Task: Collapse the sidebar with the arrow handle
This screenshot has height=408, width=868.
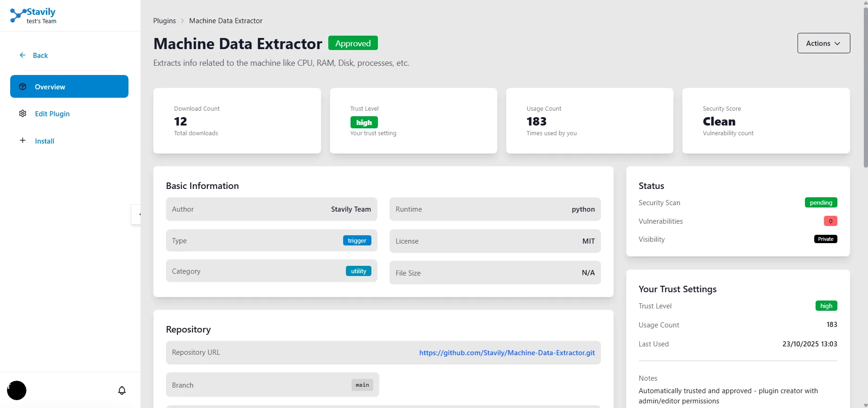Action: click(x=137, y=214)
